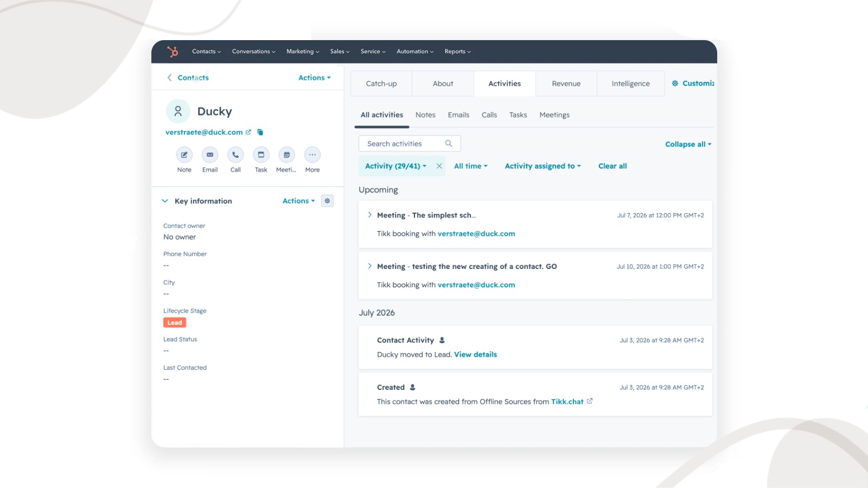Open contact Actions dropdown at top
This screenshot has height=488, width=868.
315,78
